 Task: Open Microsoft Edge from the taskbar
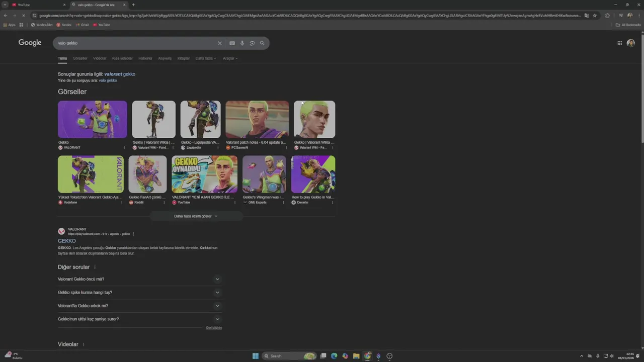(334, 356)
